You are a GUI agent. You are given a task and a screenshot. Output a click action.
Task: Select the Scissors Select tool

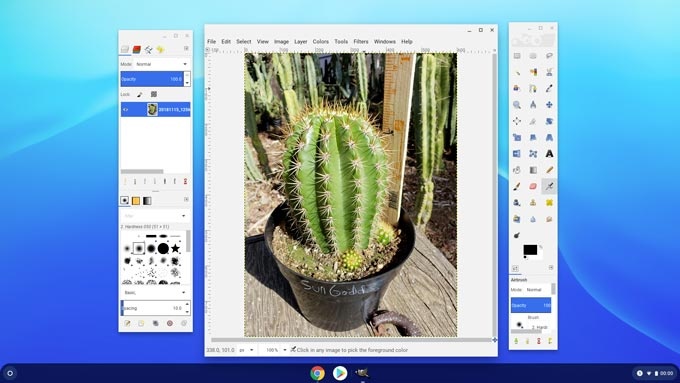point(549,72)
